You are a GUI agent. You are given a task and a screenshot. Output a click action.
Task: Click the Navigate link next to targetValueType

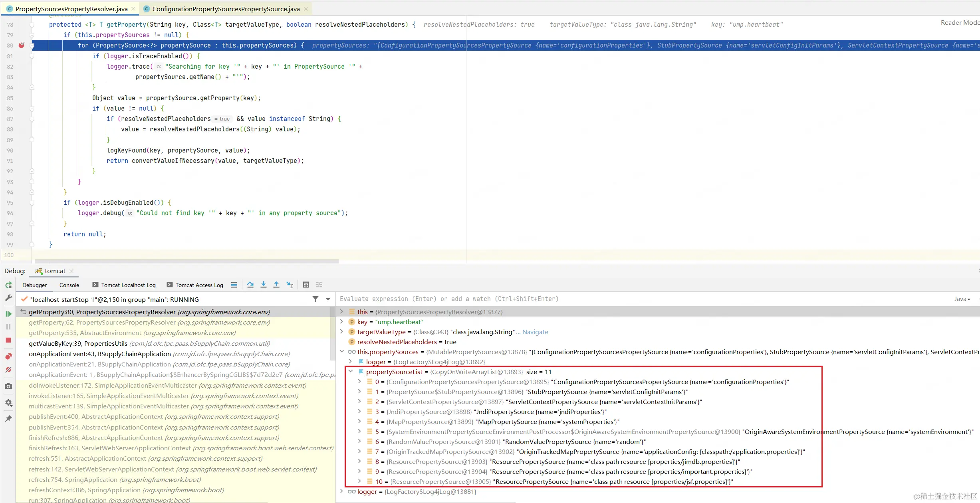535,332
